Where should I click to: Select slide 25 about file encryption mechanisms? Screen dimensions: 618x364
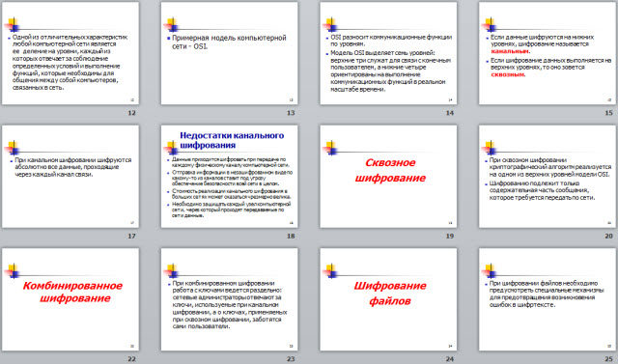click(x=548, y=299)
